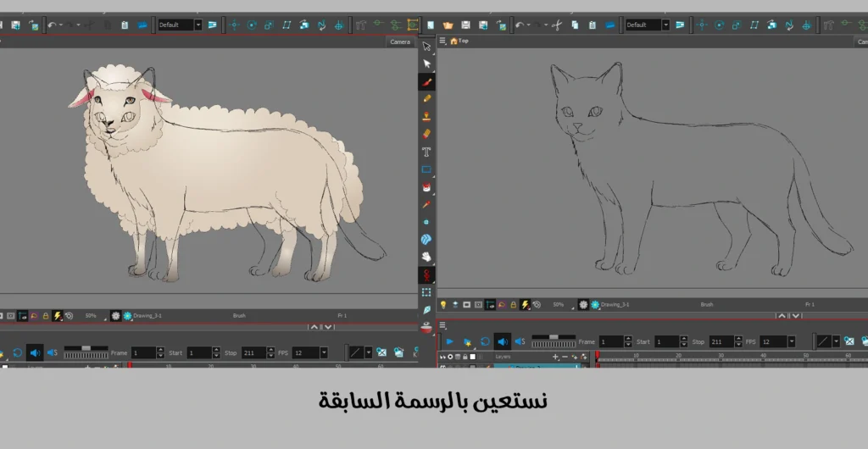Viewport: 868px width, 449px height.
Task: Open Undo history arrow in right window toolbar
Action: coord(528,25)
